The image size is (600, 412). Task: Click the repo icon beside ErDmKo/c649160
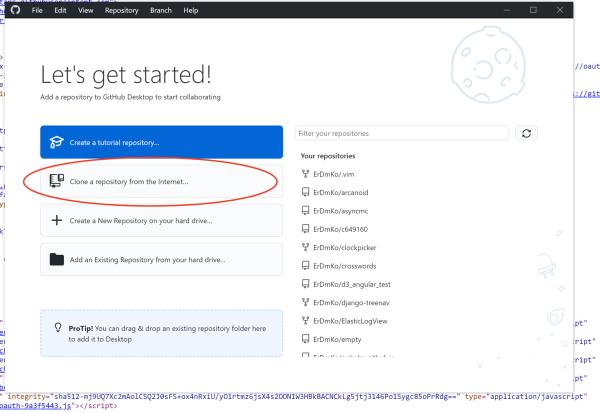tap(305, 228)
